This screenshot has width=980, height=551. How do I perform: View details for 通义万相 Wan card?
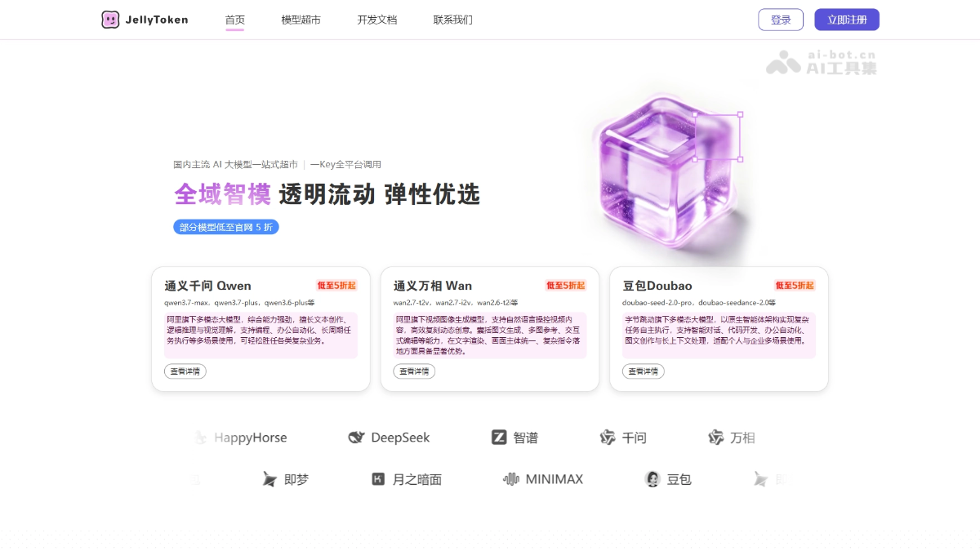[414, 371]
